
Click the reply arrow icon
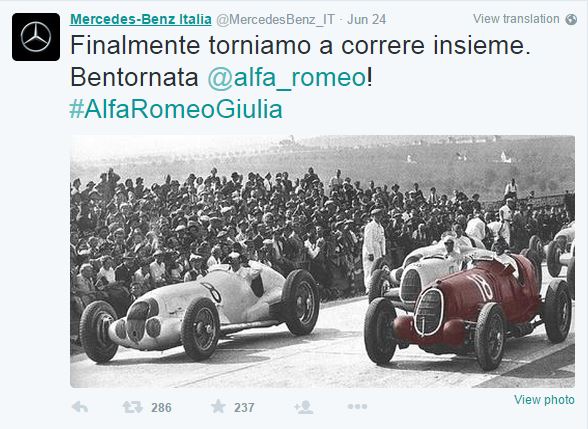tap(80, 407)
